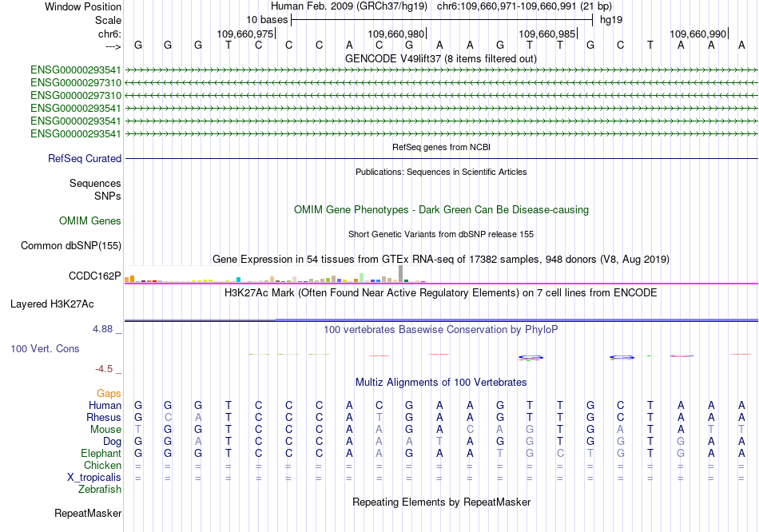
Task: Open the Layered H3K27Ac track label
Action: [52, 304]
